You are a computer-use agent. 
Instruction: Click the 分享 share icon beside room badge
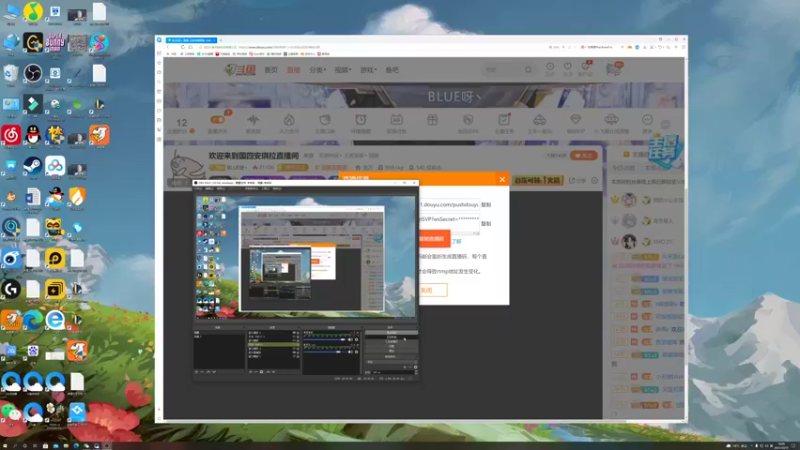[578, 181]
